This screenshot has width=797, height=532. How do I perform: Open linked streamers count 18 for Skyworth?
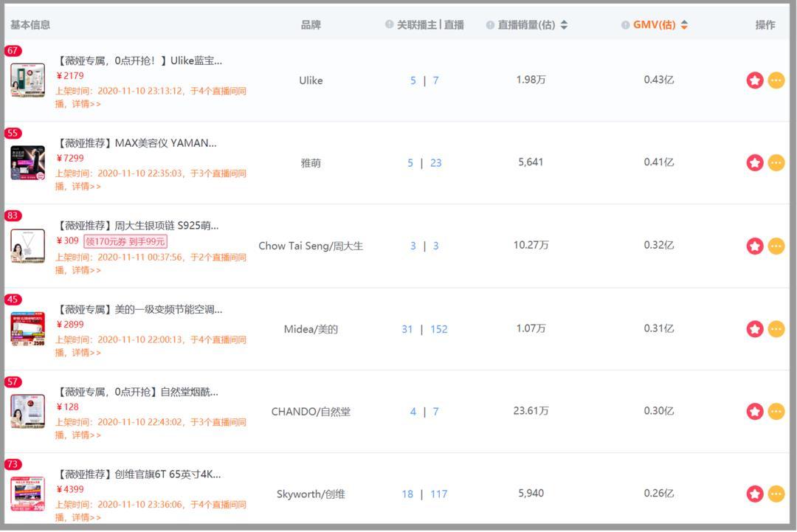pos(407,494)
